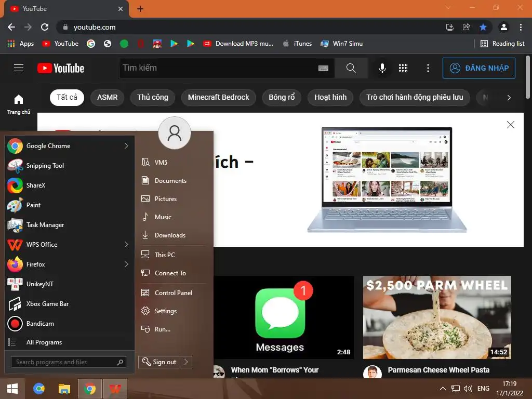Show hidden system tray icons

pos(443,389)
